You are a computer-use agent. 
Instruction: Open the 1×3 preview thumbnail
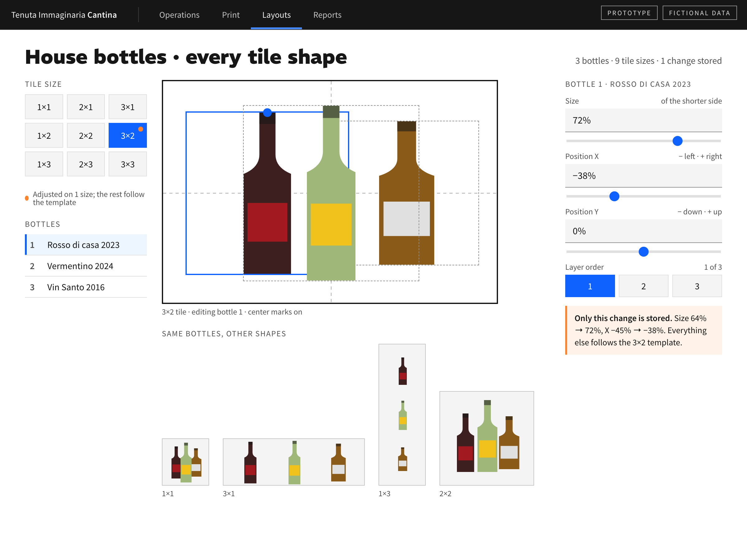(402, 414)
